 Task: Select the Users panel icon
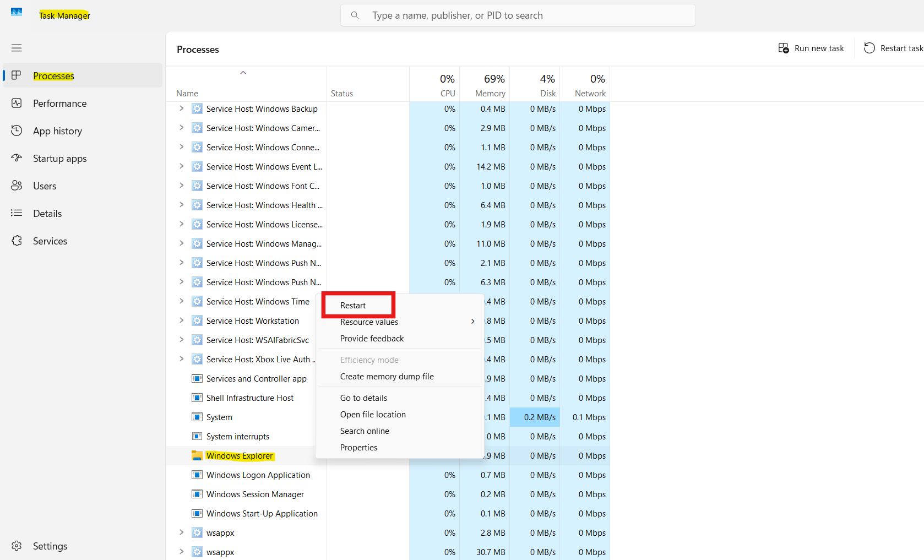point(17,186)
